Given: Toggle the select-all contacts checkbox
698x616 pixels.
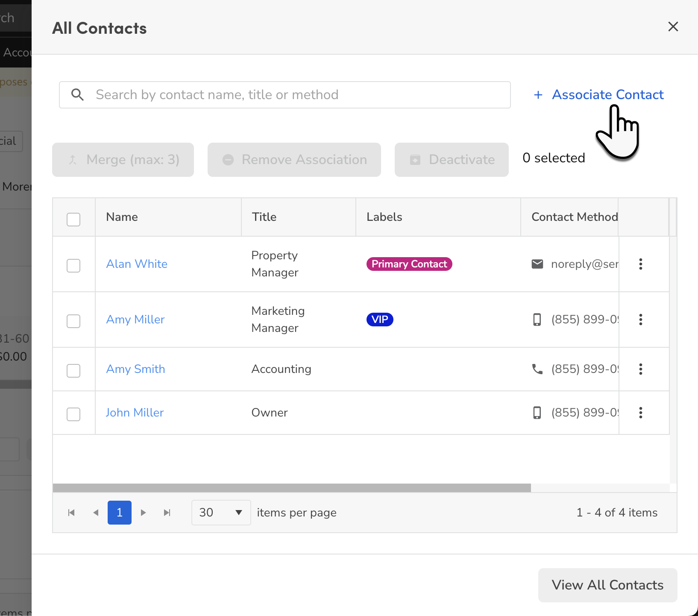Looking at the screenshot, I should coord(73,219).
